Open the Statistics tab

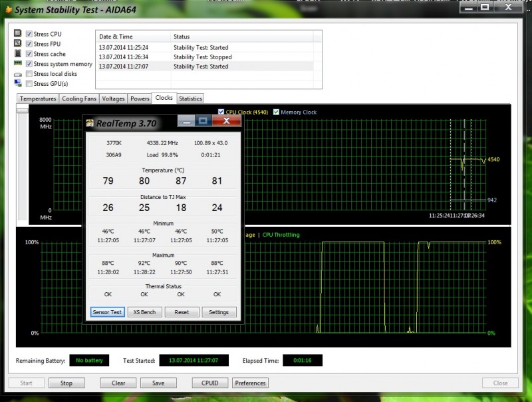click(190, 99)
